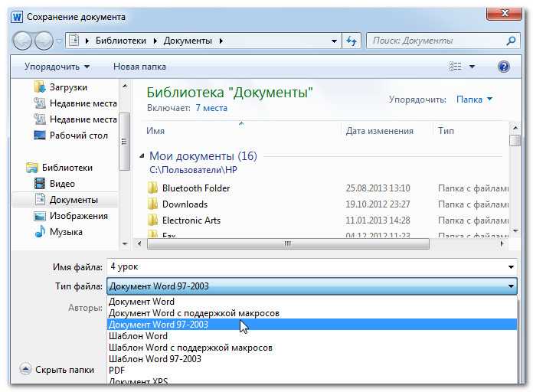Click the Загрузки folder icon
Image resolution: width=533 pixels, height=392 pixels.
tap(40, 87)
